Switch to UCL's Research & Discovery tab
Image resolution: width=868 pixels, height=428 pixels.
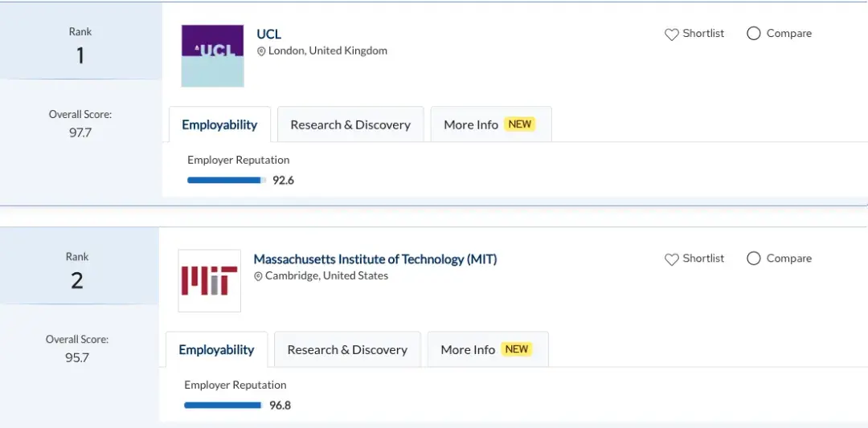350,124
